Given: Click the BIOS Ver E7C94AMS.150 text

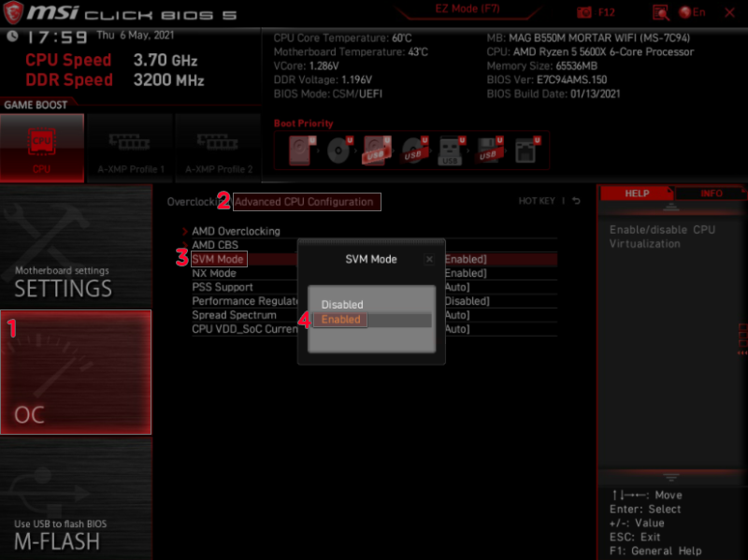Looking at the screenshot, I should click(547, 79).
